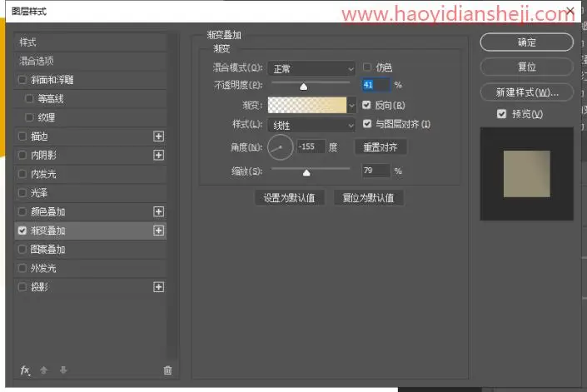The width and height of the screenshot is (587, 392).
Task: Click the 确定 OK button
Action: click(527, 42)
